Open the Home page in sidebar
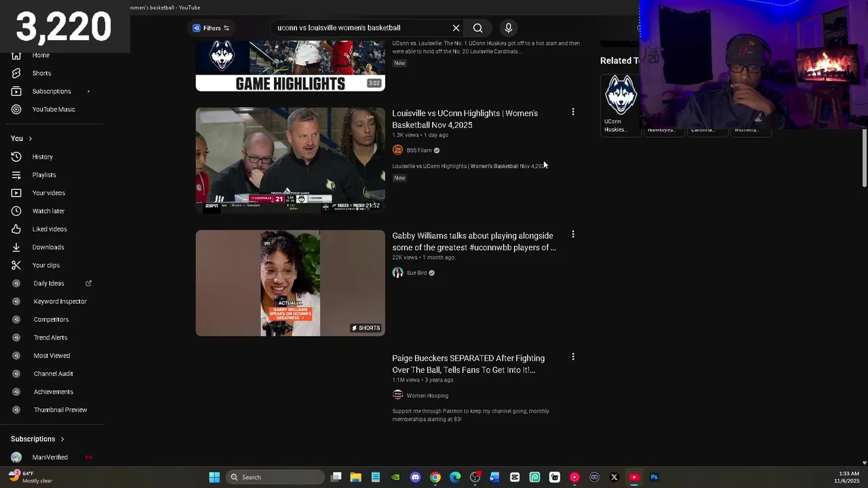 coord(41,55)
